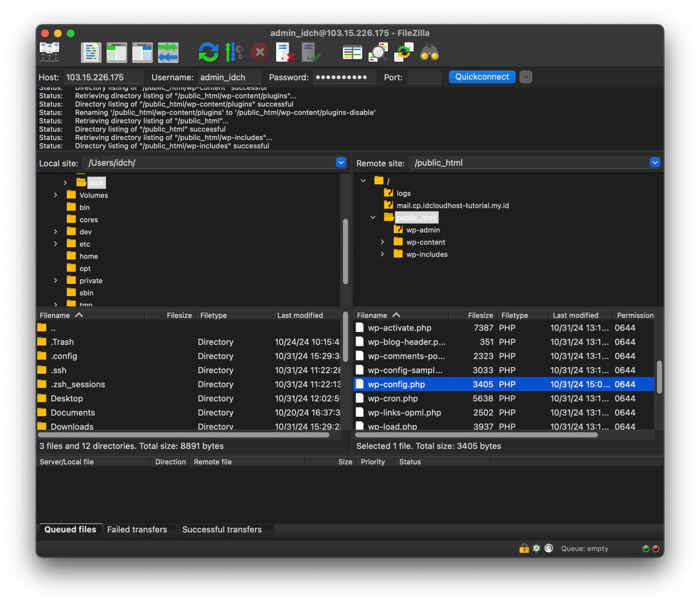Select wp-config.php in the remote file list
Screen dimensions: 700x605
[x=504, y=384]
